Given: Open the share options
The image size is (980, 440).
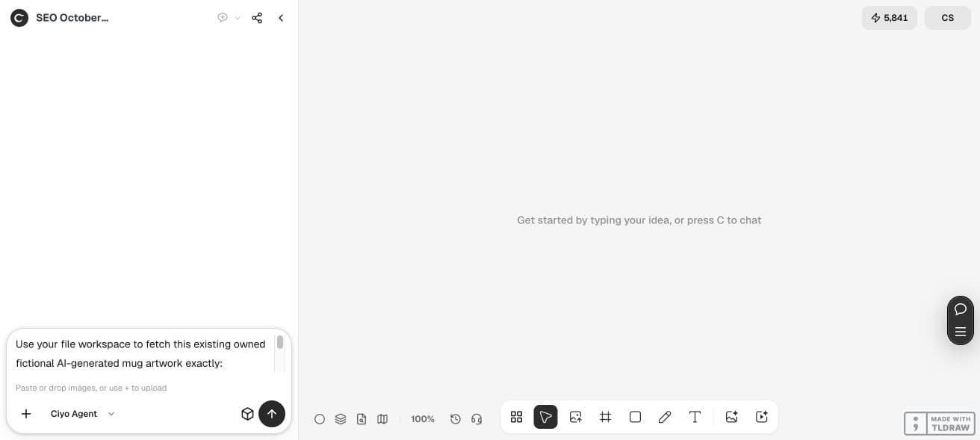Looking at the screenshot, I should [x=257, y=18].
